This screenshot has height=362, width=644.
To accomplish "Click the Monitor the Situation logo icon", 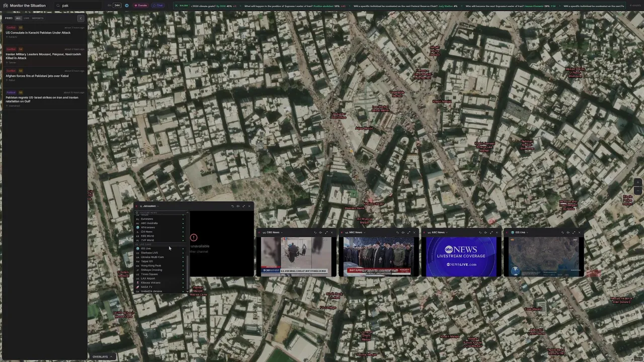I will click(6, 6).
